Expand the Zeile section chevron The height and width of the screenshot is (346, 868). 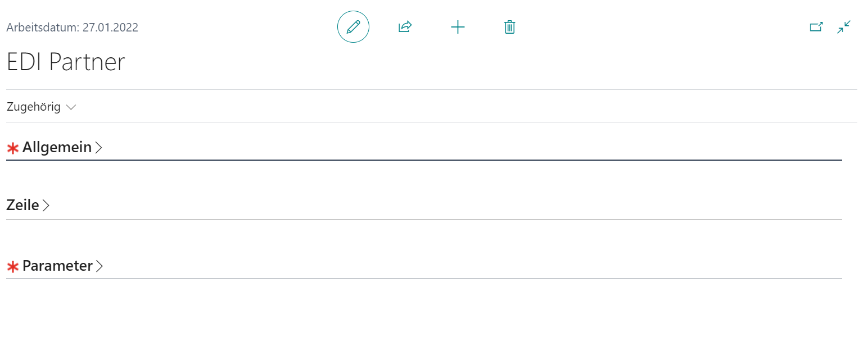[46, 206]
